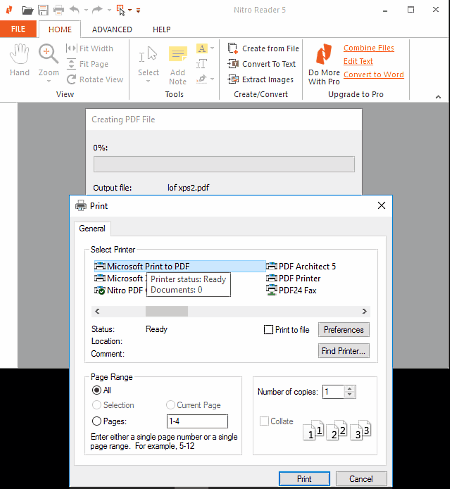
Task: Select Microsoft Print to PDF printer
Action: pyautogui.click(x=180, y=266)
